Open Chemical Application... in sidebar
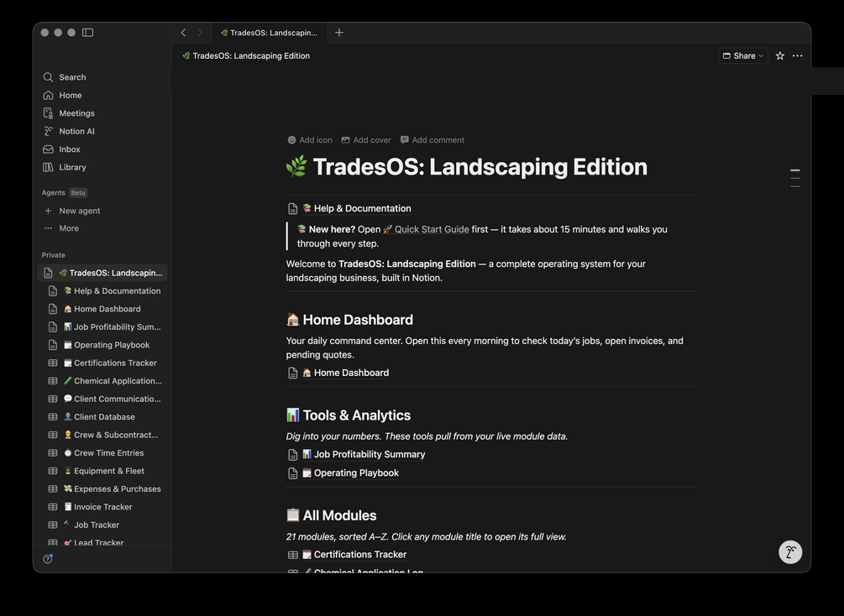Screen dimensions: 844x616 coord(102,381)
